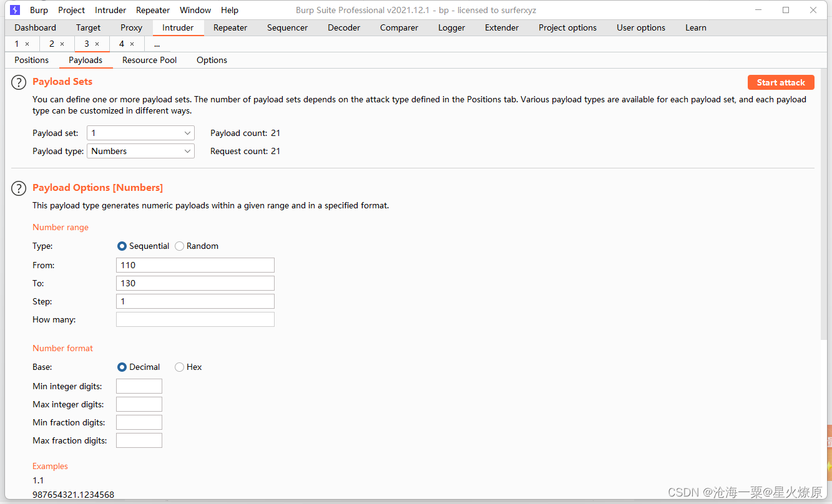This screenshot has width=832, height=504.
Task: Click the How many input field
Action: (195, 319)
